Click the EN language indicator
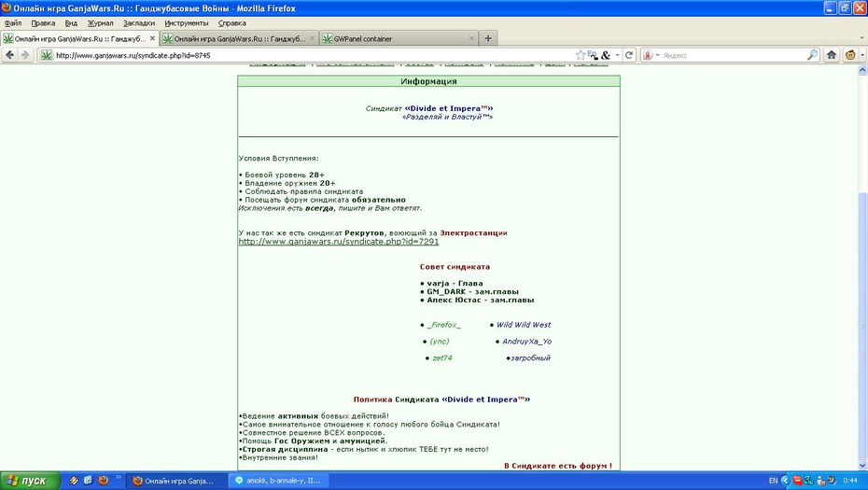This screenshot has height=490, width=868. [774, 481]
